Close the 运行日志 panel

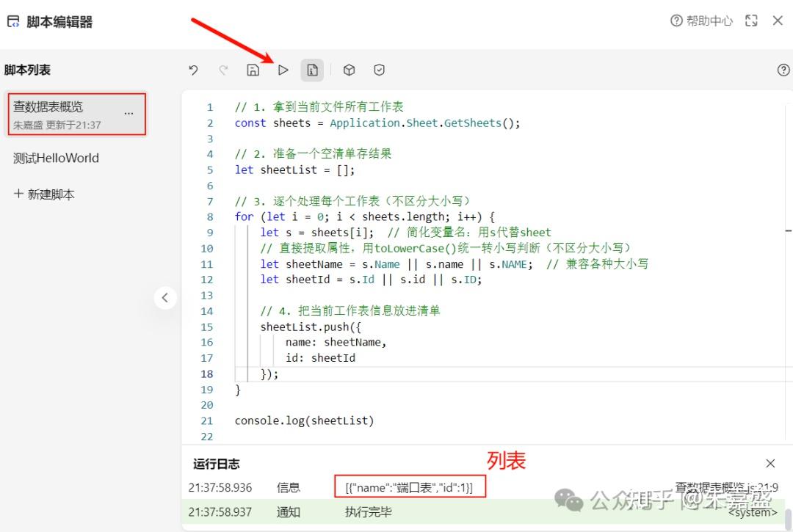(770, 463)
